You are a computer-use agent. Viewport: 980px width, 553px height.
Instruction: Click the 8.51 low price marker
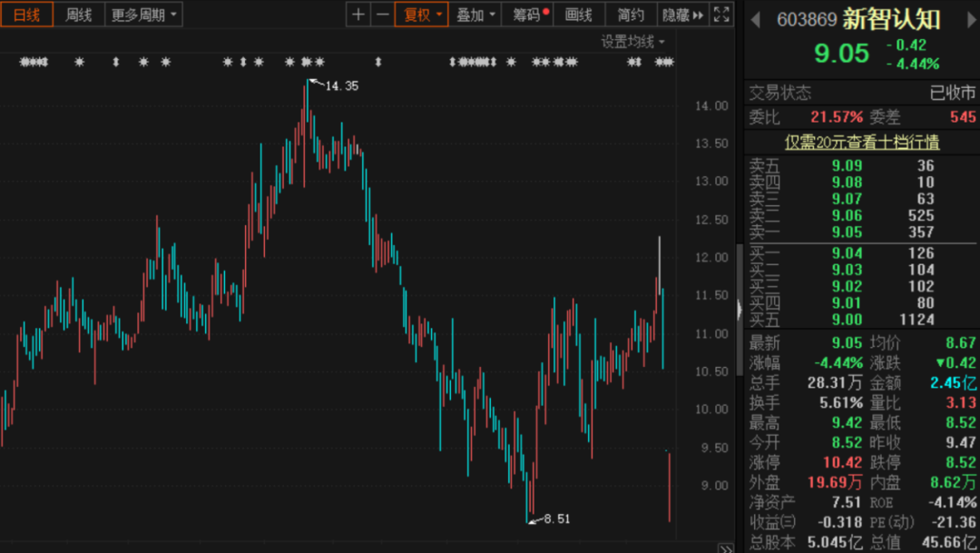coord(557,518)
